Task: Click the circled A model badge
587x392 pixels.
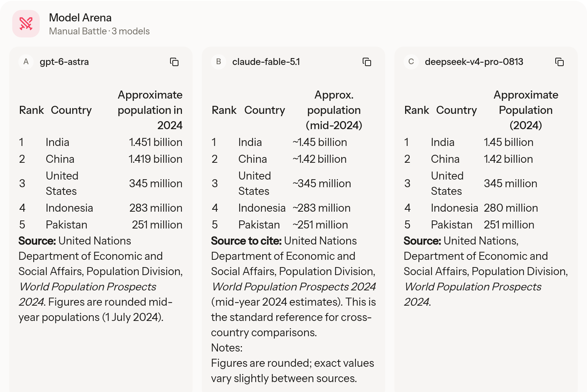Action: click(x=26, y=62)
